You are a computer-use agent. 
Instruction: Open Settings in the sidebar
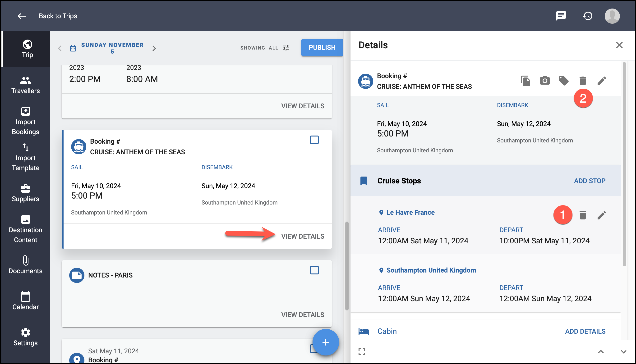26,337
